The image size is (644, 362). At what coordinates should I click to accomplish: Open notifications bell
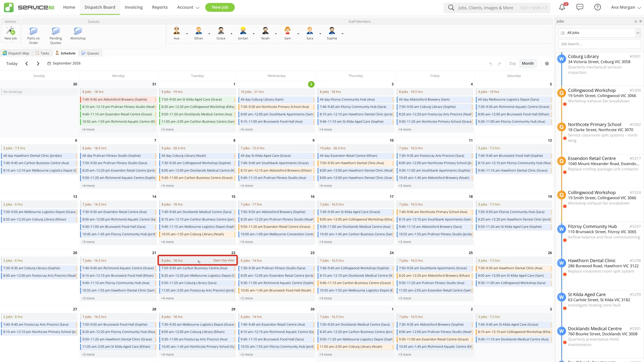pyautogui.click(x=562, y=7)
